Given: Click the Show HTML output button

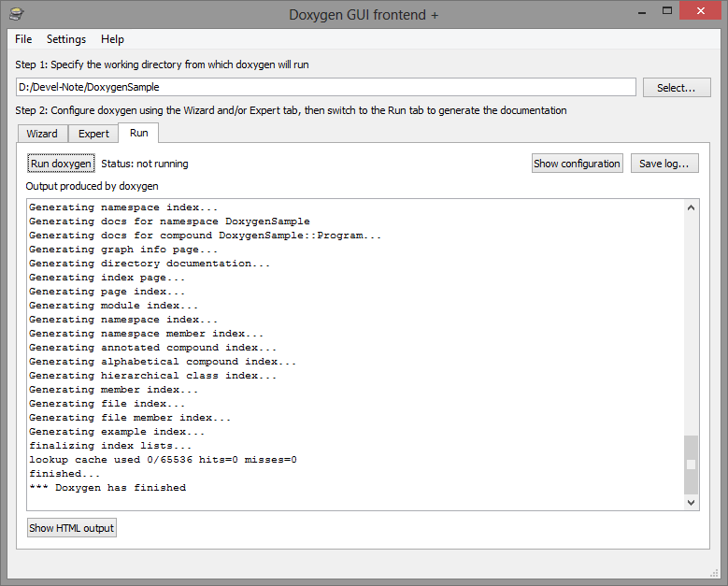Looking at the screenshot, I should (72, 528).
